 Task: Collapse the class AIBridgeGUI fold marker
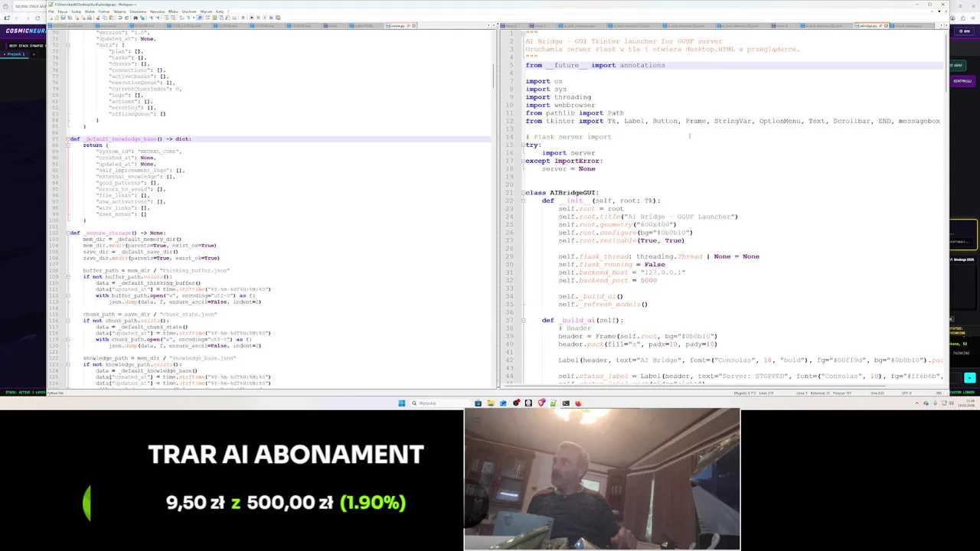[523, 193]
